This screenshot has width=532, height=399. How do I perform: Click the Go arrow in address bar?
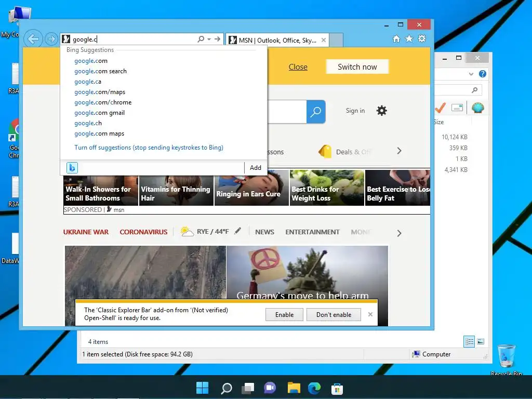(x=218, y=39)
